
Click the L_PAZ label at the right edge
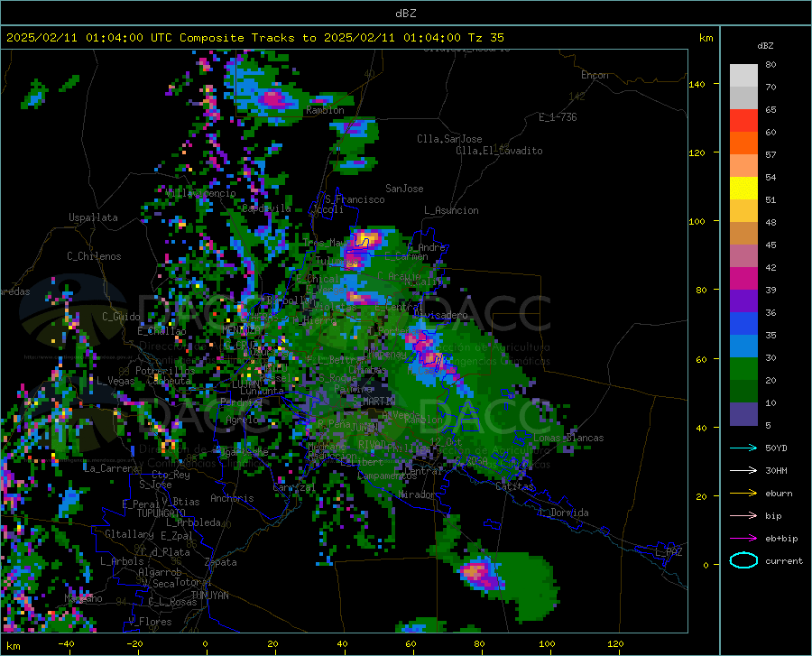click(x=669, y=552)
